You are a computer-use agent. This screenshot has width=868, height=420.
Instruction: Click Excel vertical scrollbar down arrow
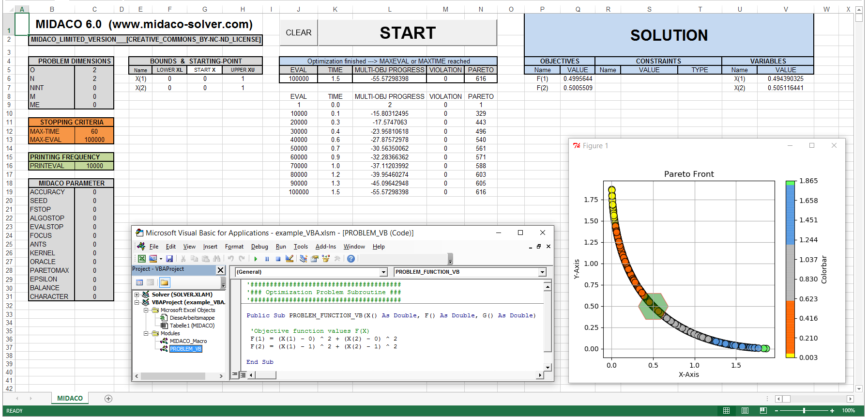coord(859,389)
